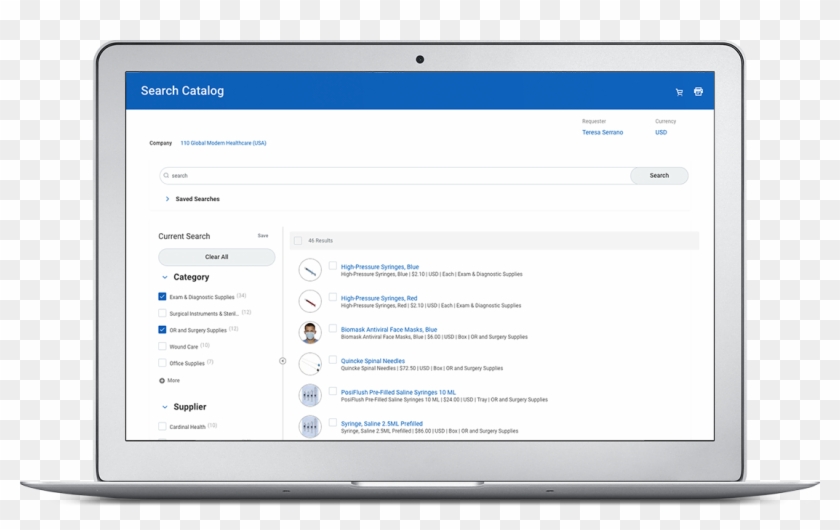
Task: Open the 110 Global Modern Healthcare link
Action: [223, 143]
